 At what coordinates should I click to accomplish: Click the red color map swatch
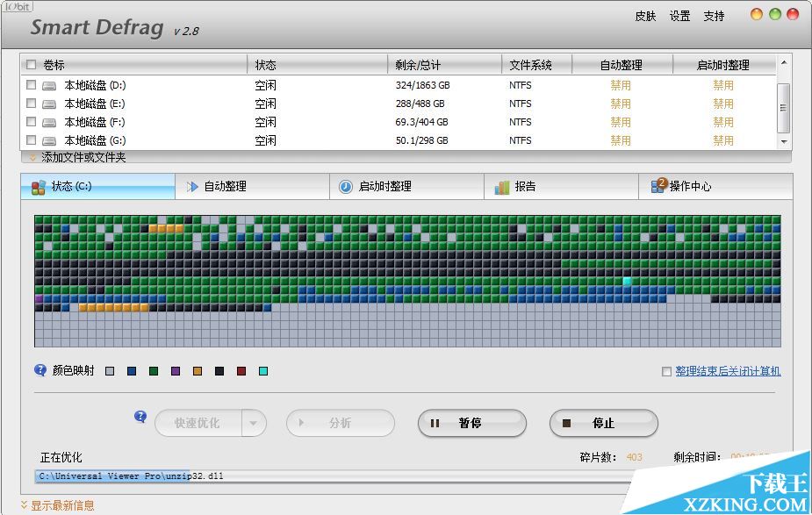pos(241,371)
